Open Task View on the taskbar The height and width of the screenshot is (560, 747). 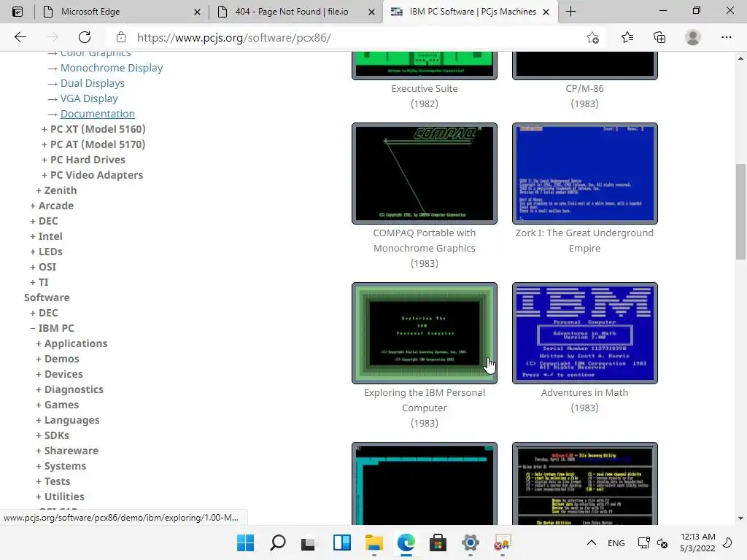(309, 542)
